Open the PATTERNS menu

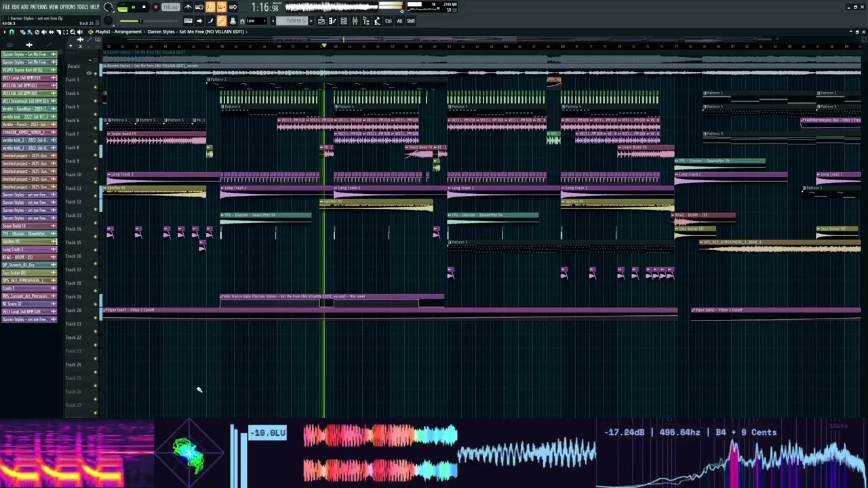[38, 7]
